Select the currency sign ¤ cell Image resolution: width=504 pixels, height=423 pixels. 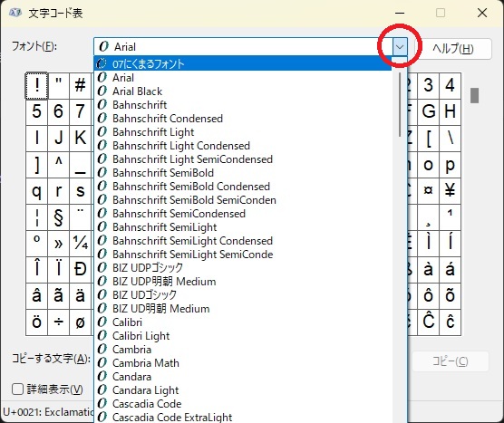(x=428, y=191)
